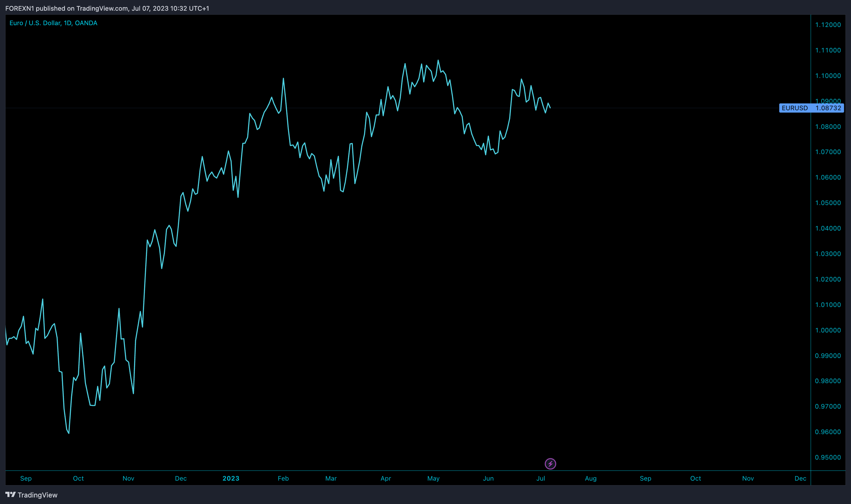Click the 1.07000 price axis label
This screenshot has width=851, height=504.
click(828, 152)
